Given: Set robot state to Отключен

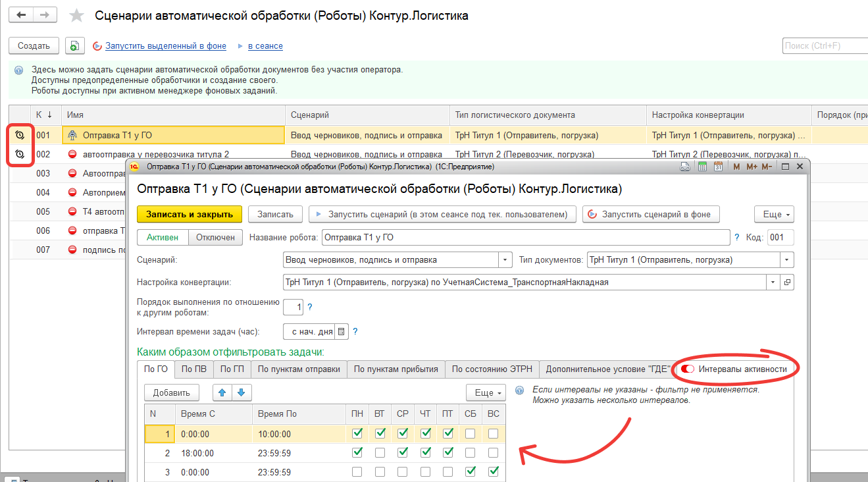Looking at the screenshot, I should pos(216,237).
